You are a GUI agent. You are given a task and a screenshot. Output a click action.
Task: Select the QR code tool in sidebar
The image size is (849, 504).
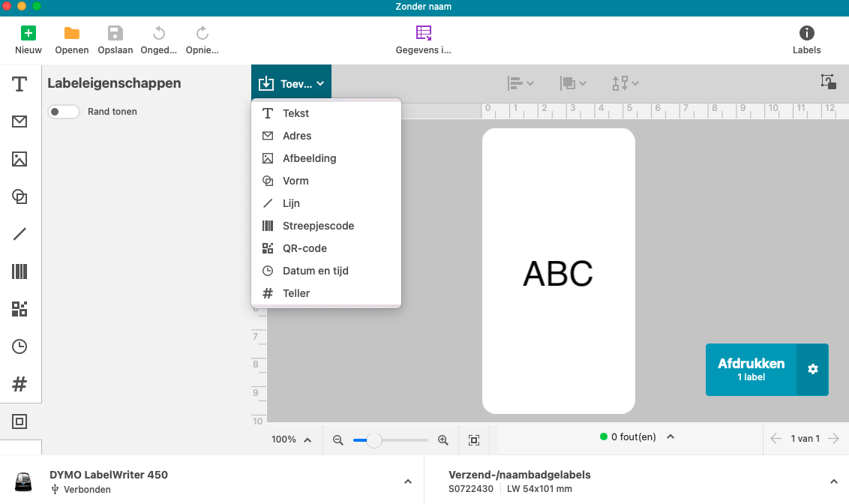19,309
